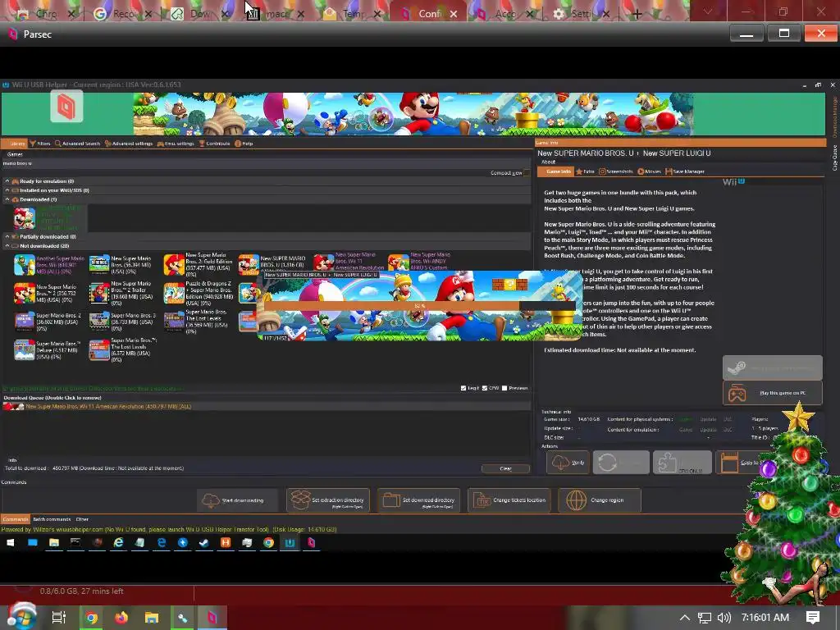Open Chrome in the remote taskbar
840x630 pixels.
coord(268,543)
